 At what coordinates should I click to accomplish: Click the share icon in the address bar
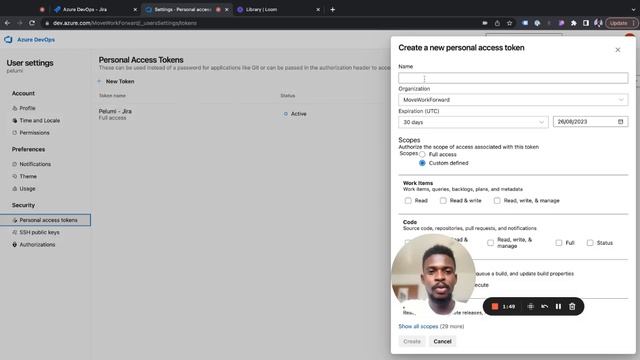click(497, 23)
